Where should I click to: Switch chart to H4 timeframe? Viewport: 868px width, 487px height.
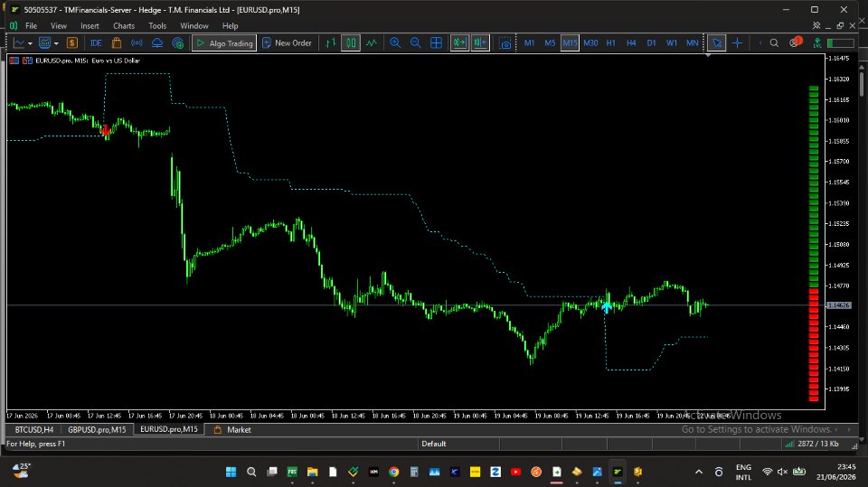(x=631, y=42)
